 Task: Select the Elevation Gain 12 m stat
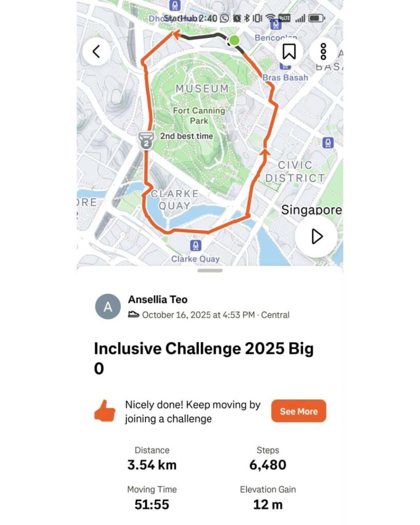click(268, 498)
